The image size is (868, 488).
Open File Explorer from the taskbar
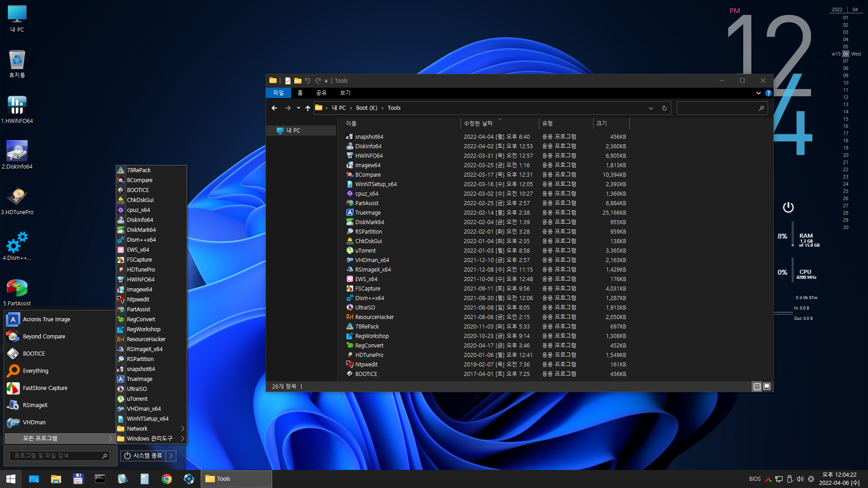click(56, 479)
